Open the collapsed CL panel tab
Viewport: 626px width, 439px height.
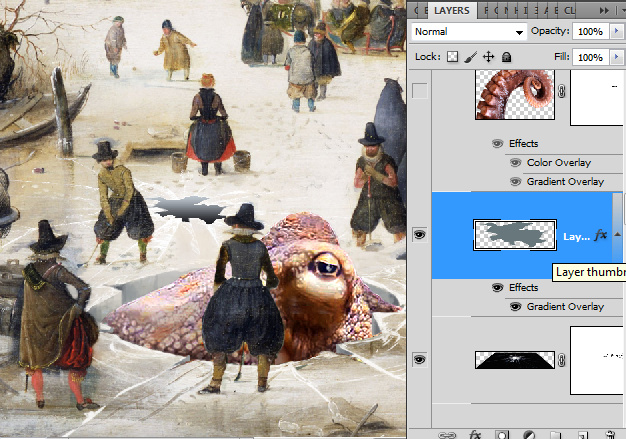click(569, 11)
